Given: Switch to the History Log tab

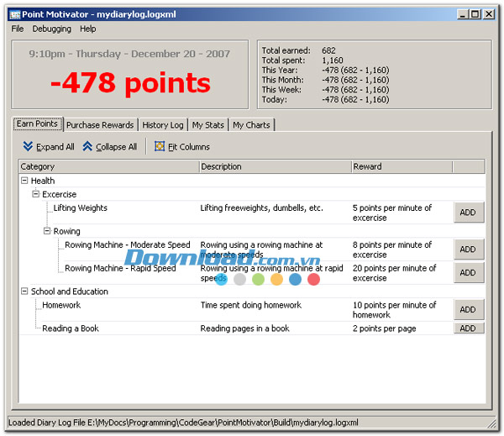Looking at the screenshot, I should coord(162,125).
